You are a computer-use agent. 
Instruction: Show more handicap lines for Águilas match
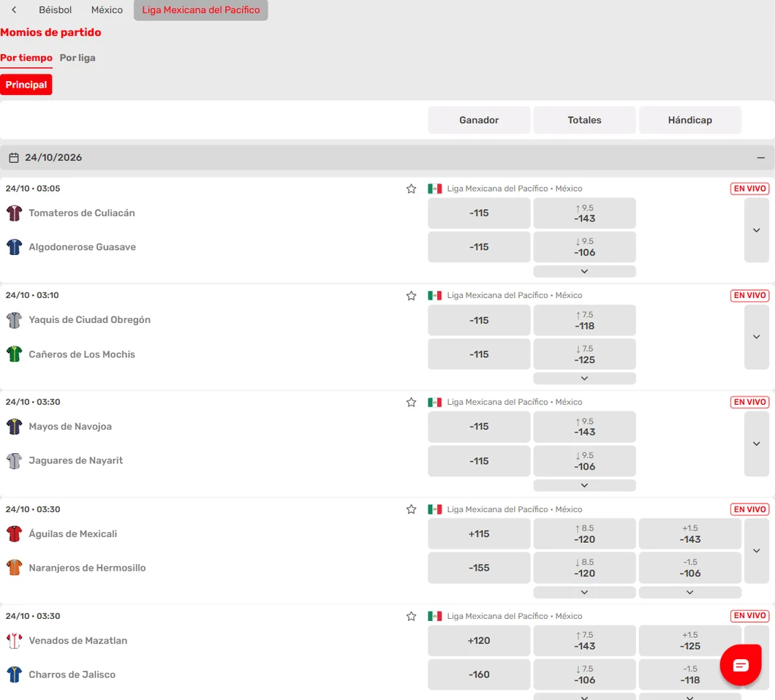(x=690, y=592)
